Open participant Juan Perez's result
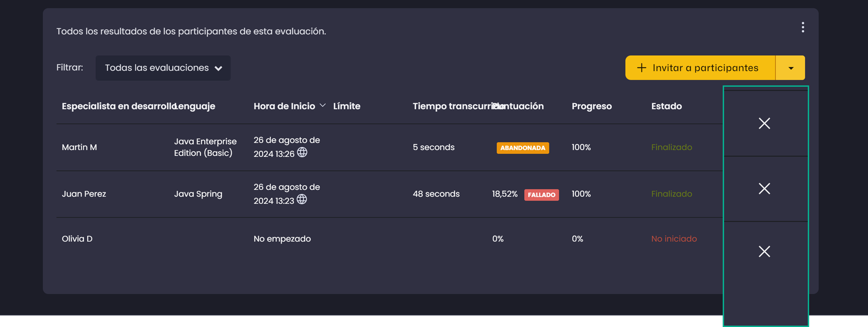868x327 pixels. pyautogui.click(x=84, y=194)
